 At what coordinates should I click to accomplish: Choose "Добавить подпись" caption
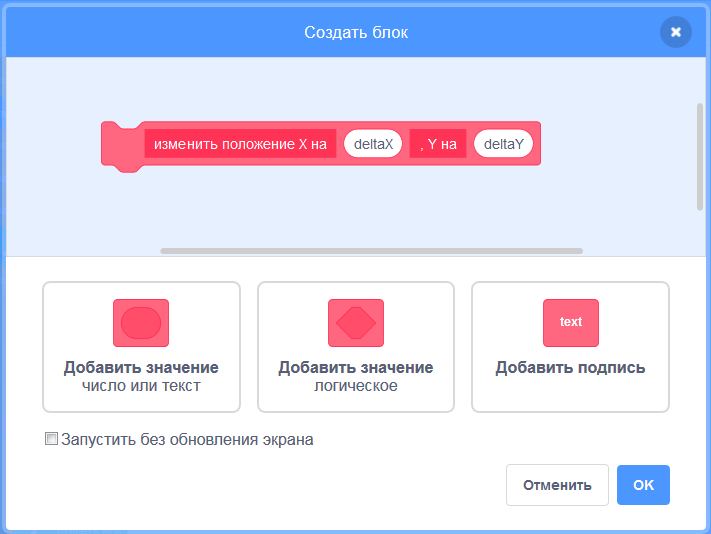coord(570,368)
